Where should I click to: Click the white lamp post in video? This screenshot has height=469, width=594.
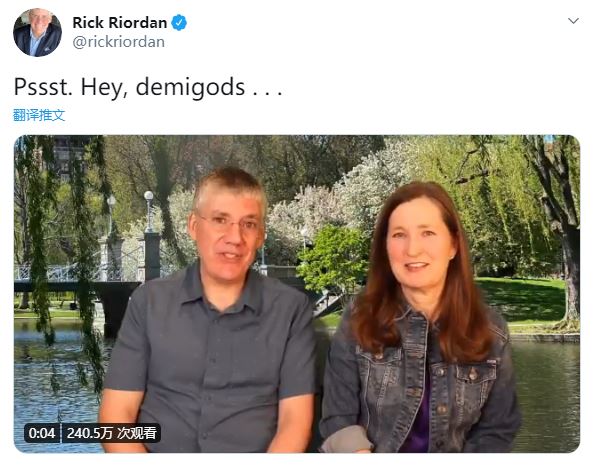[149, 211]
